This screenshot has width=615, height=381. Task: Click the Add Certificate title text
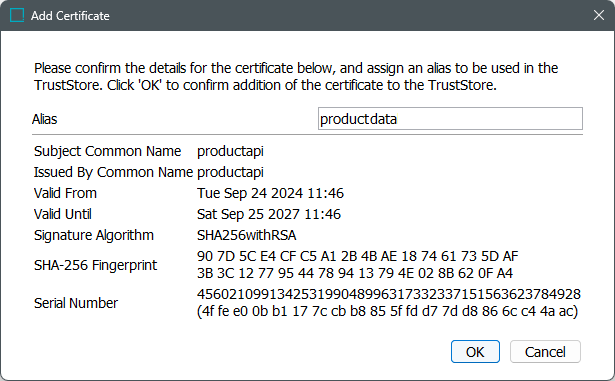[70, 16]
